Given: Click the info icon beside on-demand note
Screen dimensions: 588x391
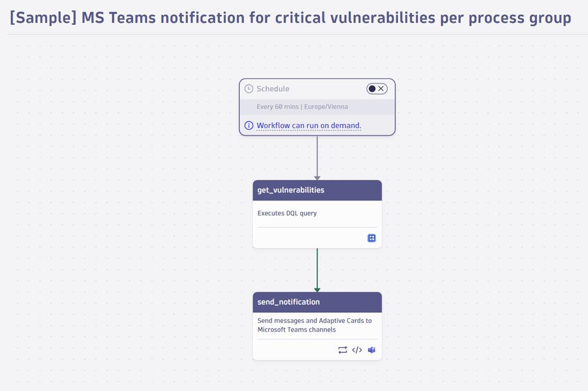Looking at the screenshot, I should (x=248, y=125).
